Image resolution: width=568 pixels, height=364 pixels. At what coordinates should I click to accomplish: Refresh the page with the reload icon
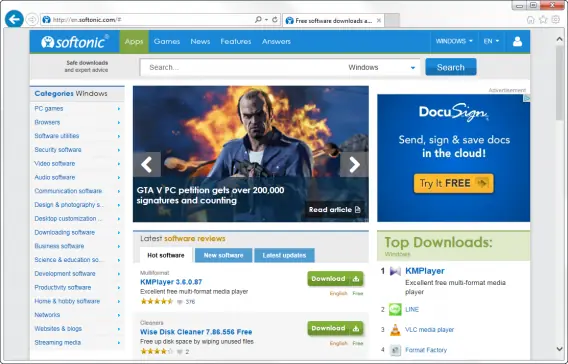tap(275, 20)
